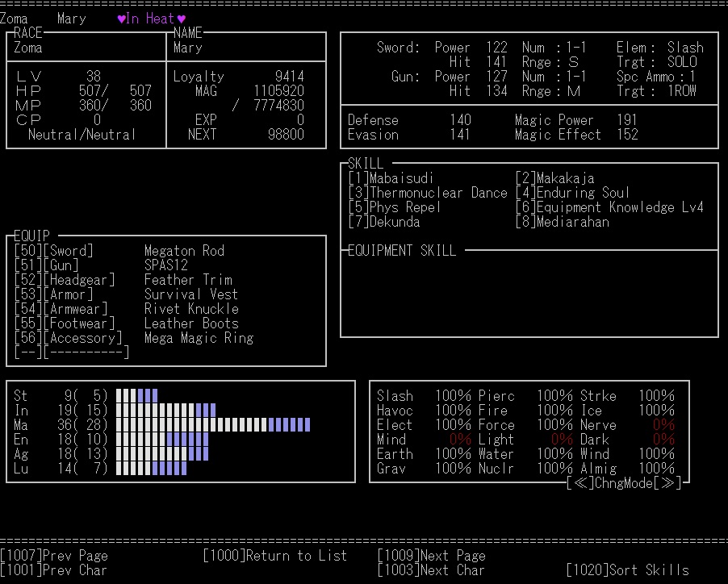Viewport: 728px width, 584px height.
Task: Select the [56] Accessory slot
Action: click(x=69, y=338)
